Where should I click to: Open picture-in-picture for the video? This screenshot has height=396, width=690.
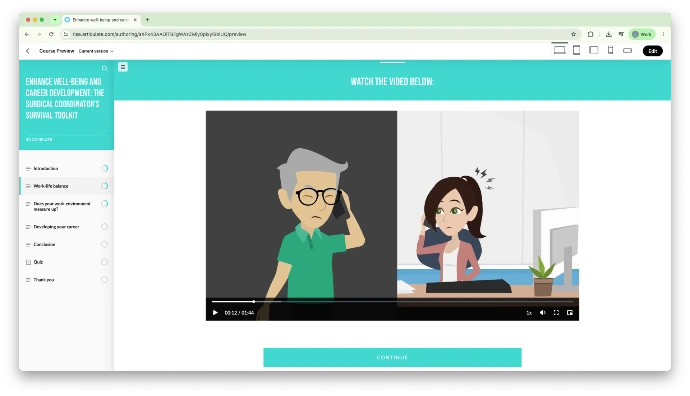pos(570,312)
